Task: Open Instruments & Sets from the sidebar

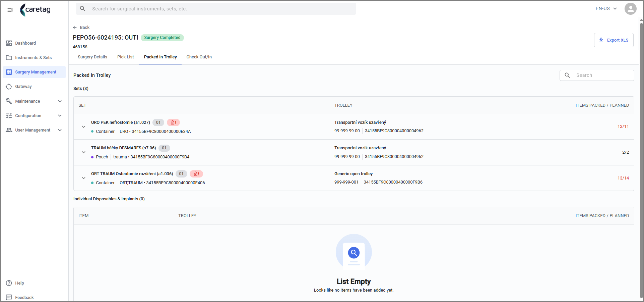Action: coord(34,58)
